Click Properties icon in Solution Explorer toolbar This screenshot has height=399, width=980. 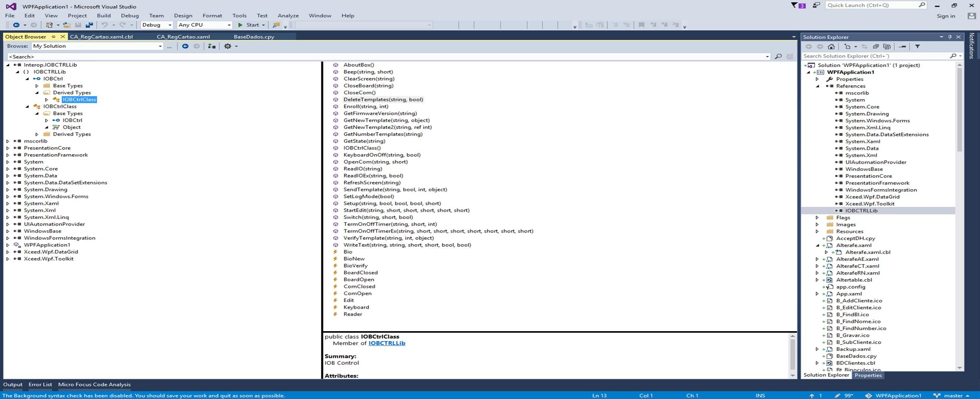coord(903,46)
